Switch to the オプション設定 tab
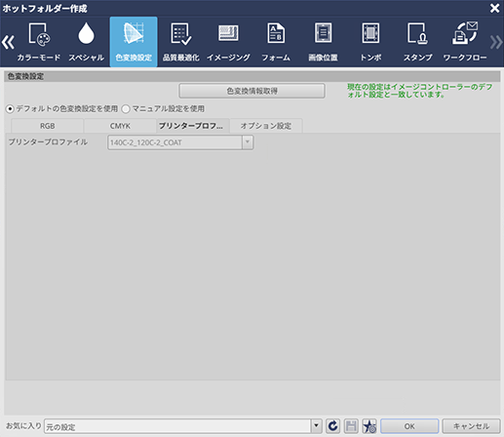The height and width of the screenshot is (437, 504). pyautogui.click(x=266, y=126)
